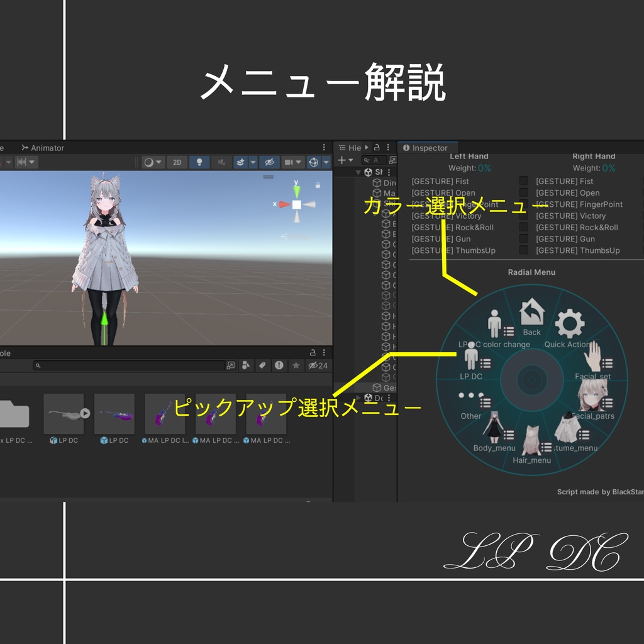Screen dimensions: 644x644
Task: Open the scene camera dropdown arrow
Action: [299, 162]
